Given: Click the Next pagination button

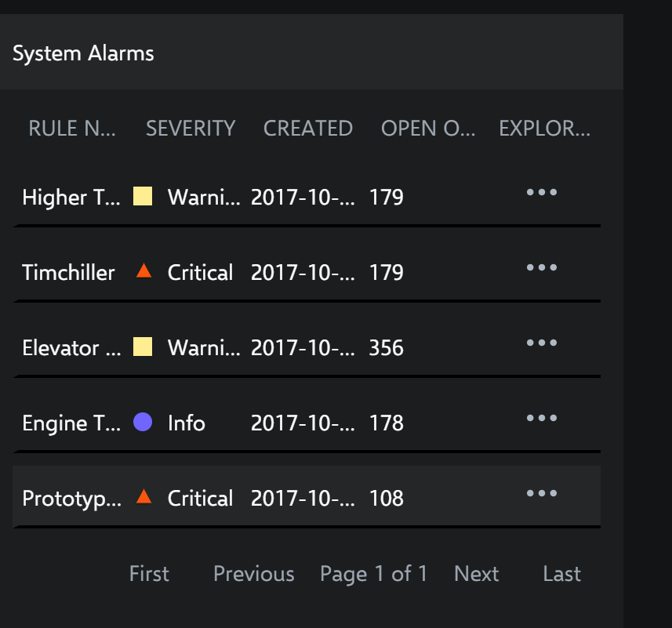Looking at the screenshot, I should [476, 574].
